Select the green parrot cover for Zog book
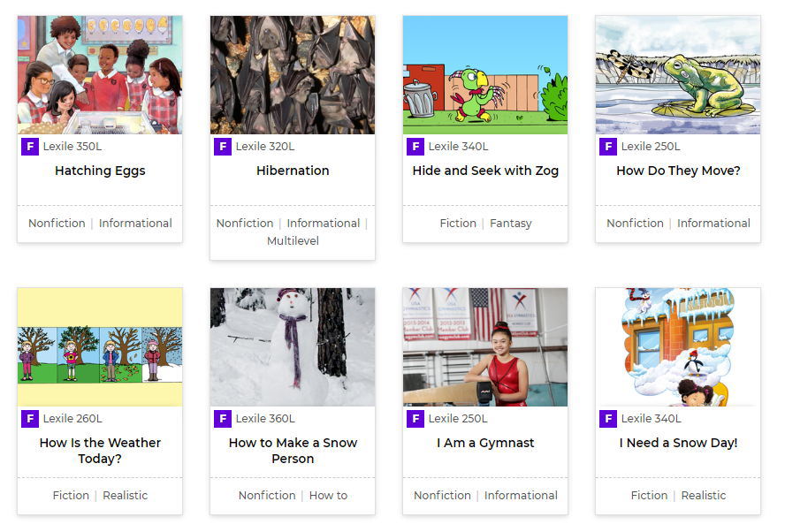The width and height of the screenshot is (785, 532). tap(485, 75)
